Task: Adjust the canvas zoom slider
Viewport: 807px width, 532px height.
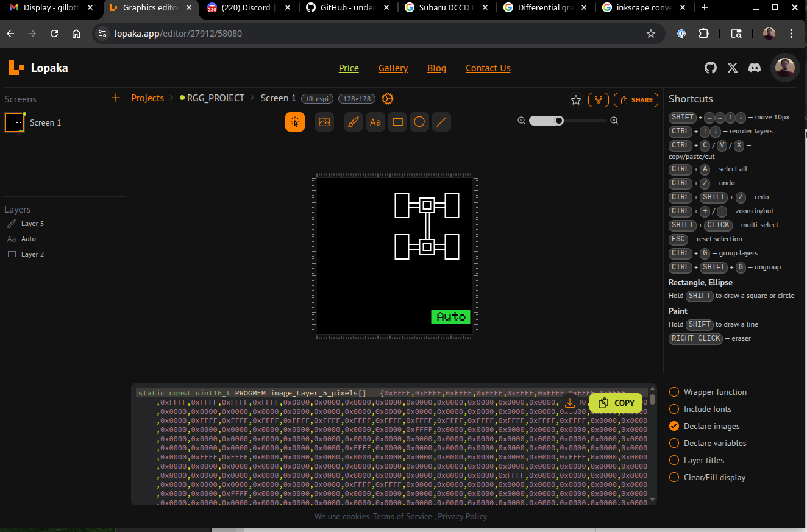Action: (x=559, y=121)
